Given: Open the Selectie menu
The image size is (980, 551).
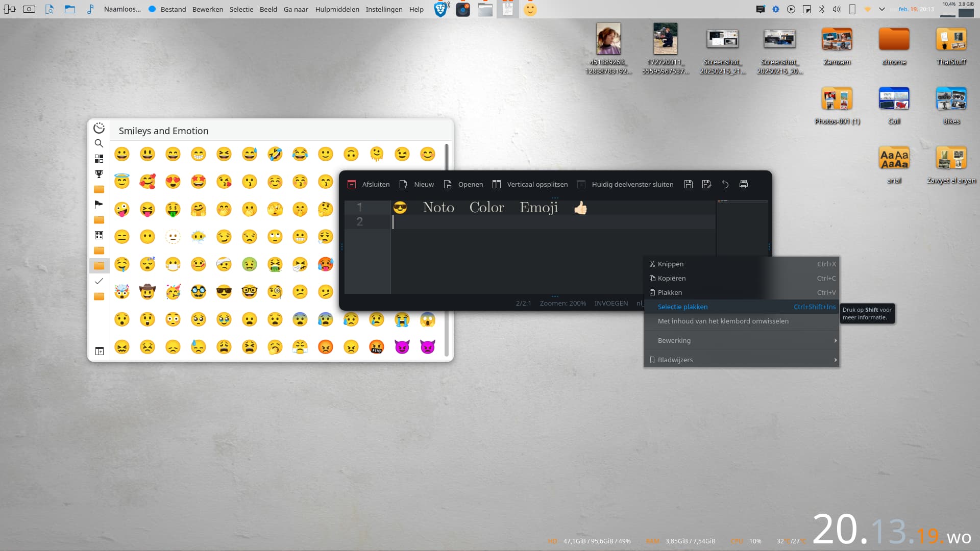Looking at the screenshot, I should 241,9.
